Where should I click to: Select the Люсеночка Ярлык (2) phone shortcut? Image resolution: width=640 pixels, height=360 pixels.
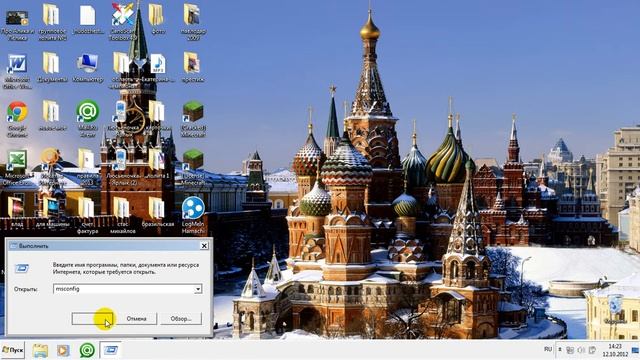point(120,160)
